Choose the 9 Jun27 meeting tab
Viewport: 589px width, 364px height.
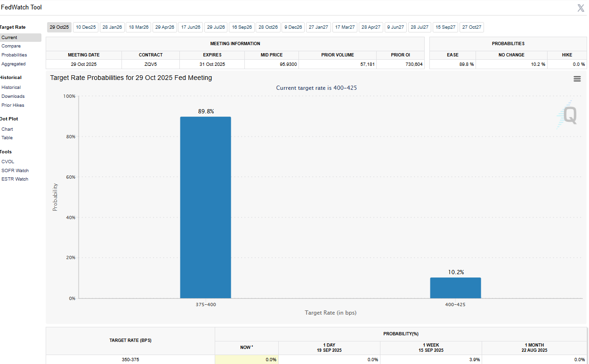(396, 27)
